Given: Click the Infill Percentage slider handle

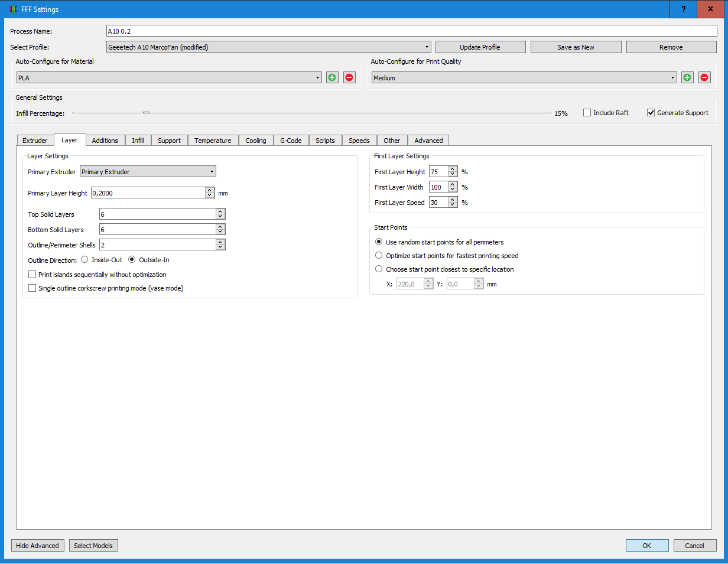Looking at the screenshot, I should click(146, 113).
